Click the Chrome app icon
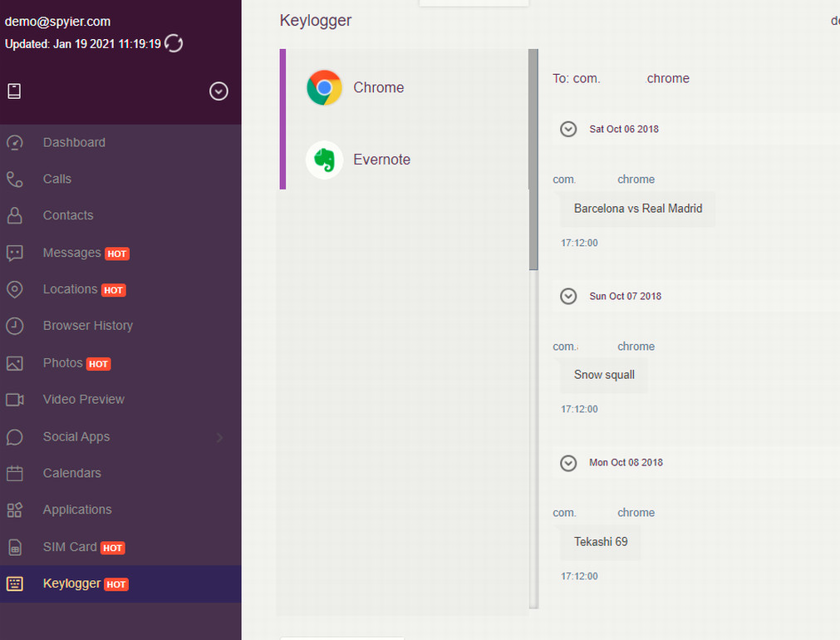The image size is (840, 640). coord(324,87)
